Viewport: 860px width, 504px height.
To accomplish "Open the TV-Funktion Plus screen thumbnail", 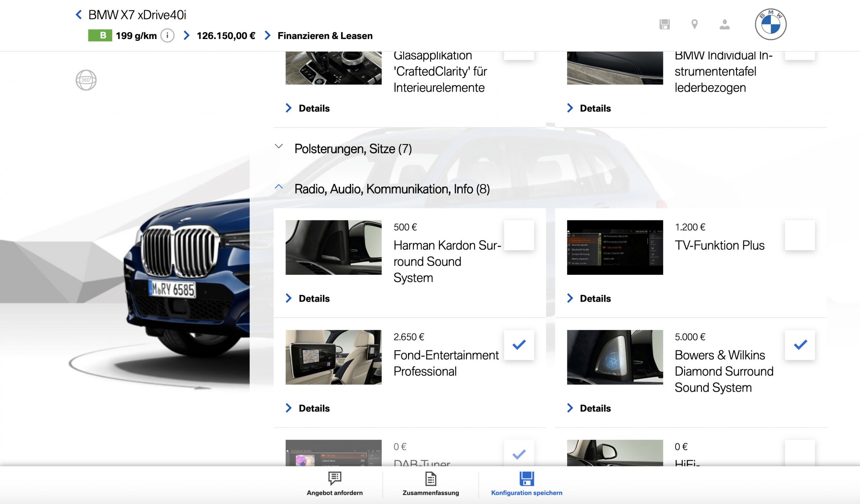I will pyautogui.click(x=615, y=247).
